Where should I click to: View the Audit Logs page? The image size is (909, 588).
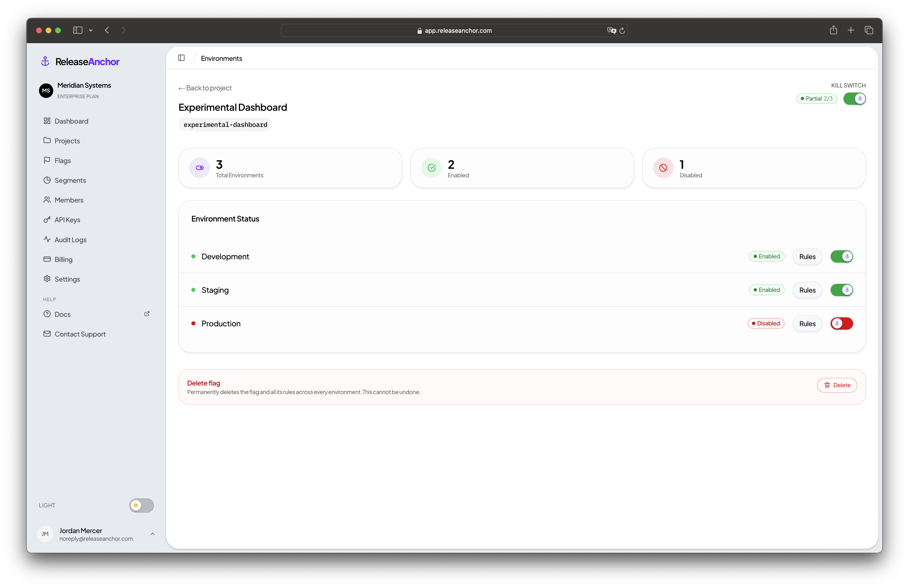tap(96, 239)
